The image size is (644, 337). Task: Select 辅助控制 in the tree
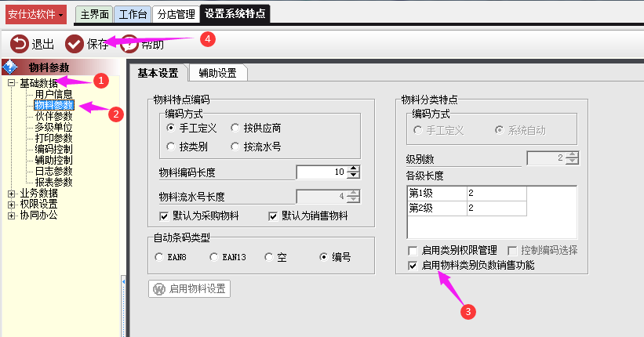click(x=53, y=160)
